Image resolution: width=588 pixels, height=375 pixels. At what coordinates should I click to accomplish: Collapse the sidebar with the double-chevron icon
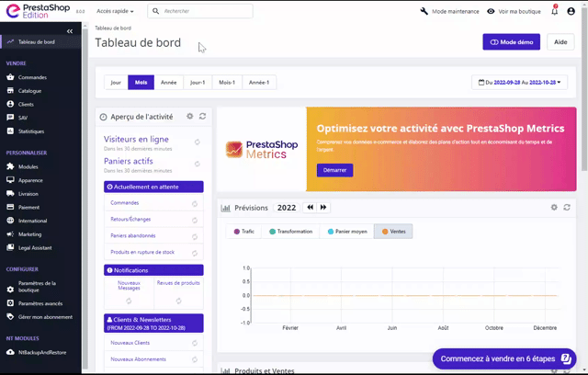tap(70, 31)
